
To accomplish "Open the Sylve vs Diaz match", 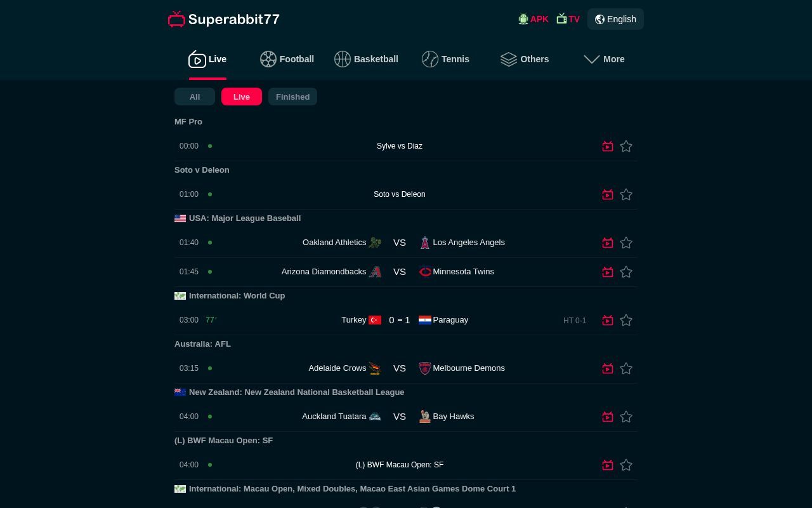I will point(400,146).
